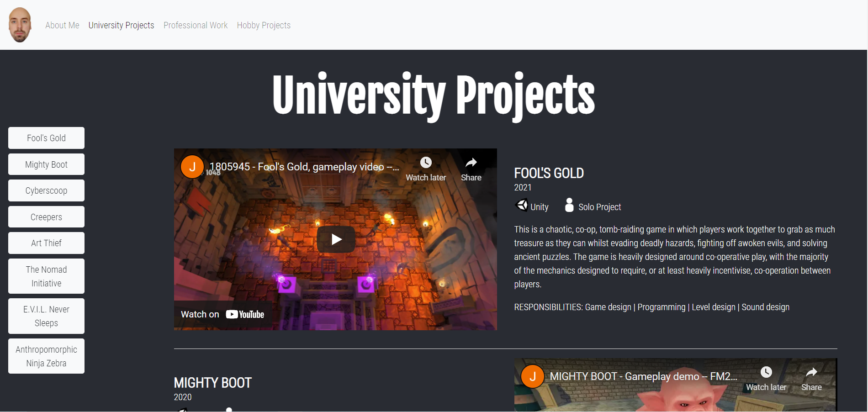868x412 pixels.
Task: Open the Fool's Gold video title link
Action: (304, 167)
